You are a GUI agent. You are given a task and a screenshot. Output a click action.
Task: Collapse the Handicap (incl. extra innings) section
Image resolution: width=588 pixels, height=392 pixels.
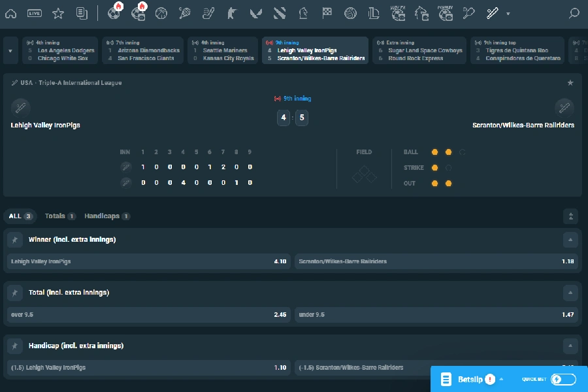570,345
